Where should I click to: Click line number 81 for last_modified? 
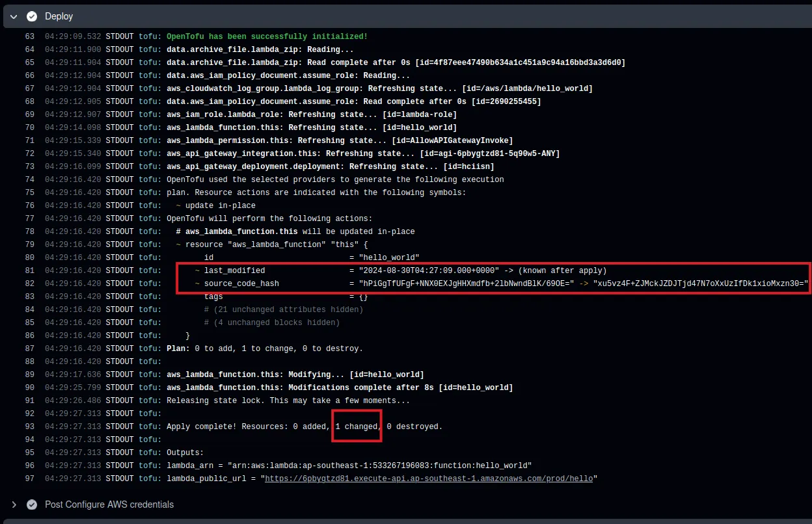pyautogui.click(x=29, y=270)
